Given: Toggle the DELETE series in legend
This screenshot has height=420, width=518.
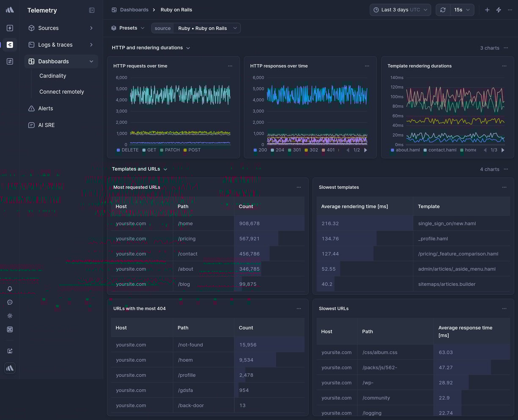Looking at the screenshot, I should click(127, 150).
